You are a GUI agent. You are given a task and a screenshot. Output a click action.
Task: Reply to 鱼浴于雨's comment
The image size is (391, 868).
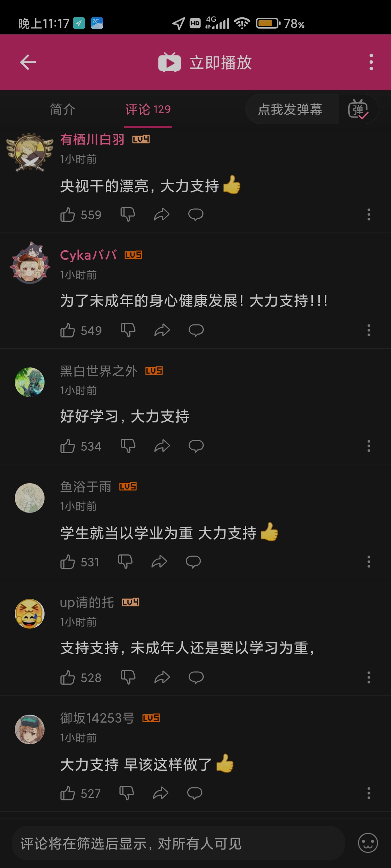tap(193, 562)
